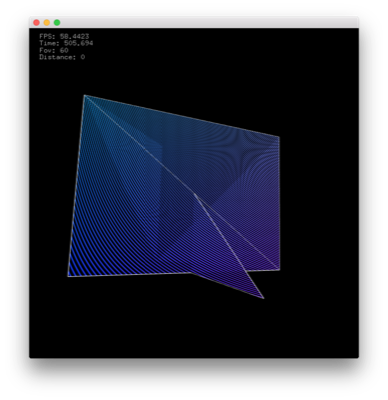Click the bright blue bottom-left mesh corner

(69, 275)
